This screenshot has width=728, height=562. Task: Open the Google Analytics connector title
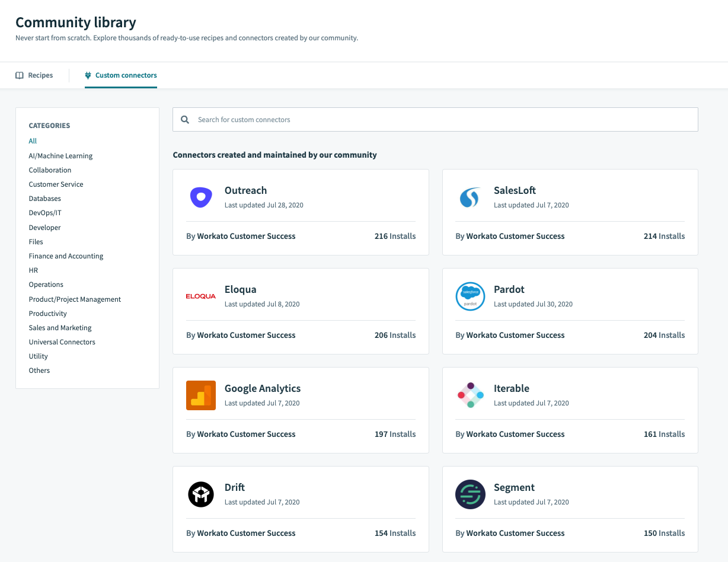[x=263, y=388]
